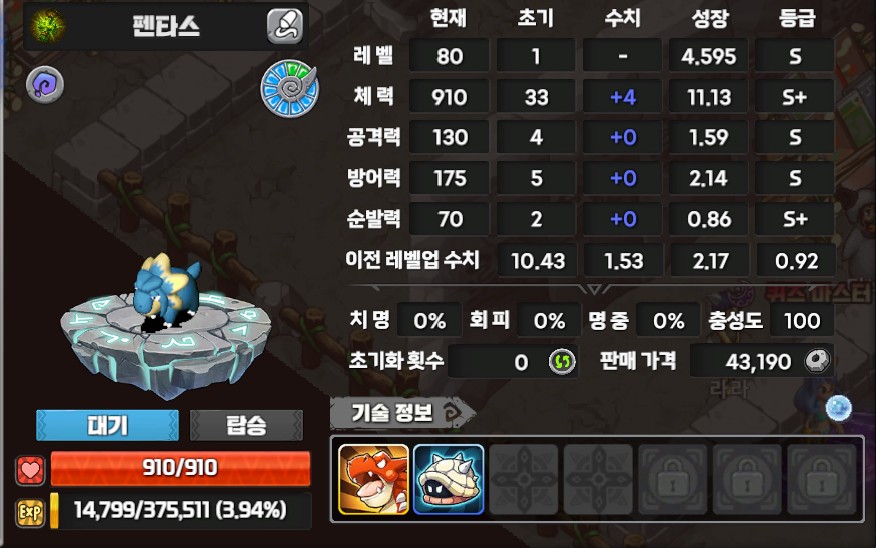Click the last locked skill slot
Screen dimensions: 876x548
click(822, 479)
